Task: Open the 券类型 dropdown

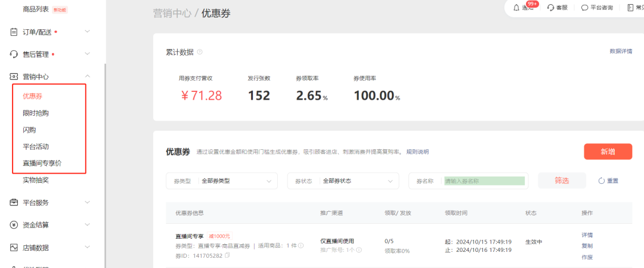Action: tap(222, 181)
